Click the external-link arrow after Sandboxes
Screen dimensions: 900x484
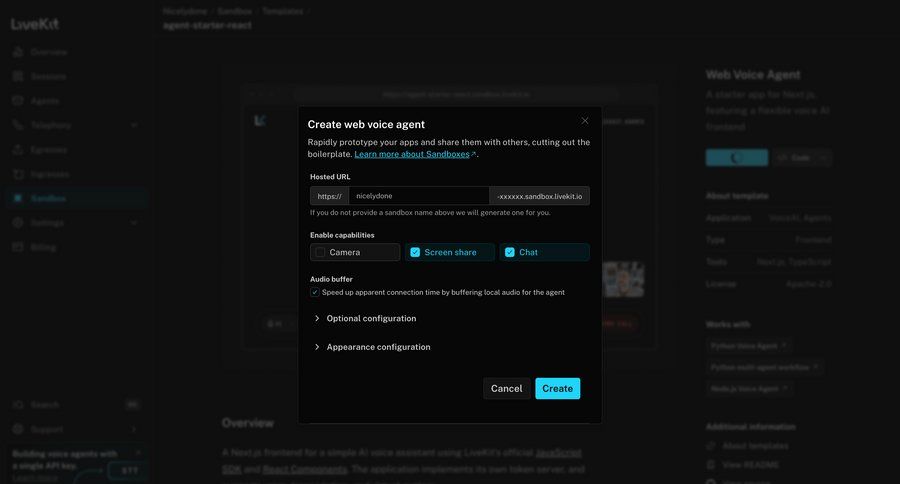474,154
